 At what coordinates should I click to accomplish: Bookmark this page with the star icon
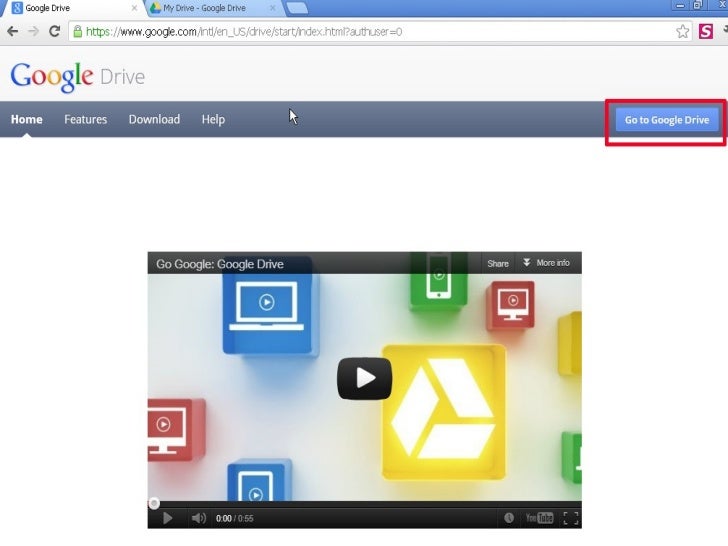tap(682, 32)
